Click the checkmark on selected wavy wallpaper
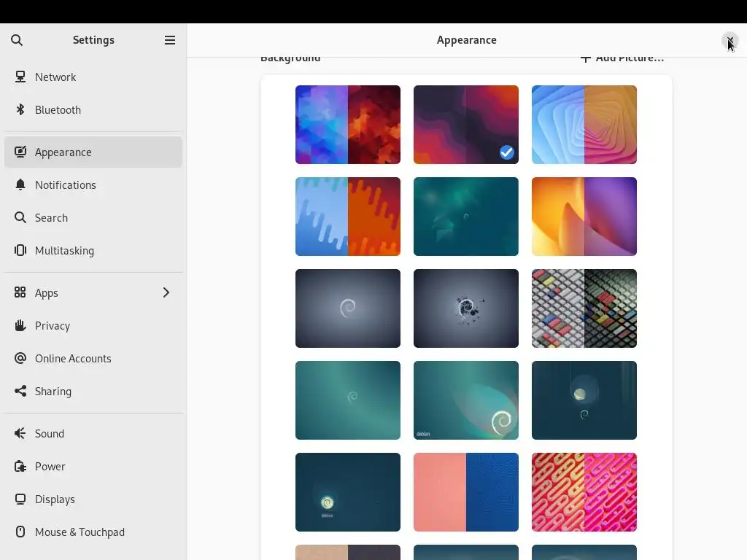This screenshot has width=747, height=560. click(507, 152)
